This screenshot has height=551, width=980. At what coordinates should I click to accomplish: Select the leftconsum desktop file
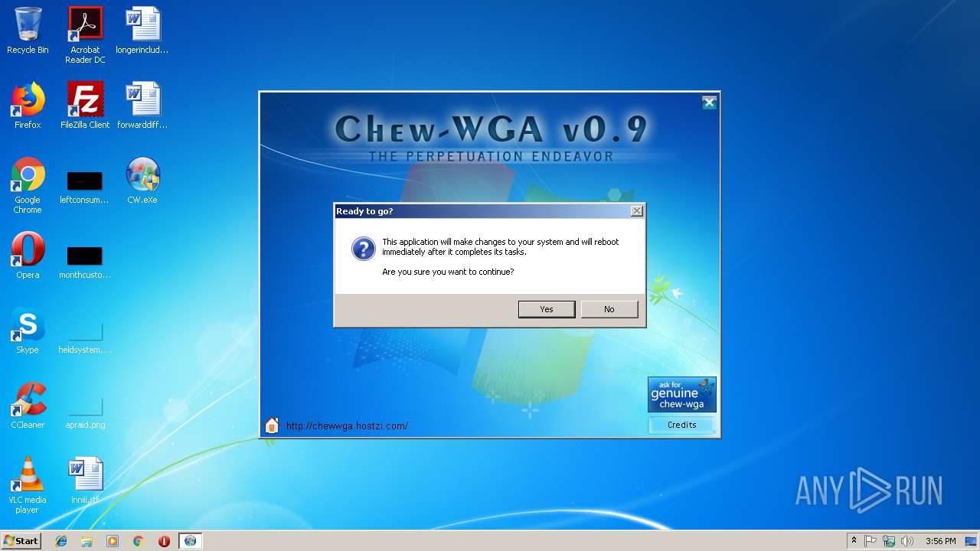coord(85,187)
